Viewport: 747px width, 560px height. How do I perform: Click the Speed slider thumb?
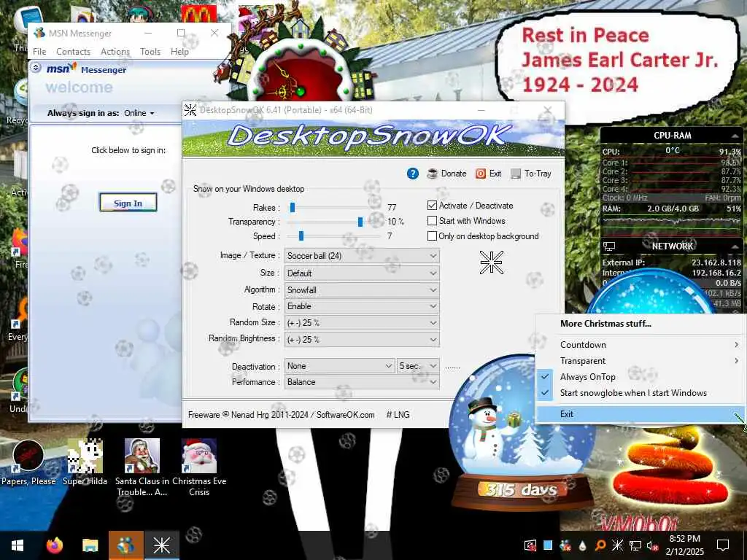pos(301,236)
